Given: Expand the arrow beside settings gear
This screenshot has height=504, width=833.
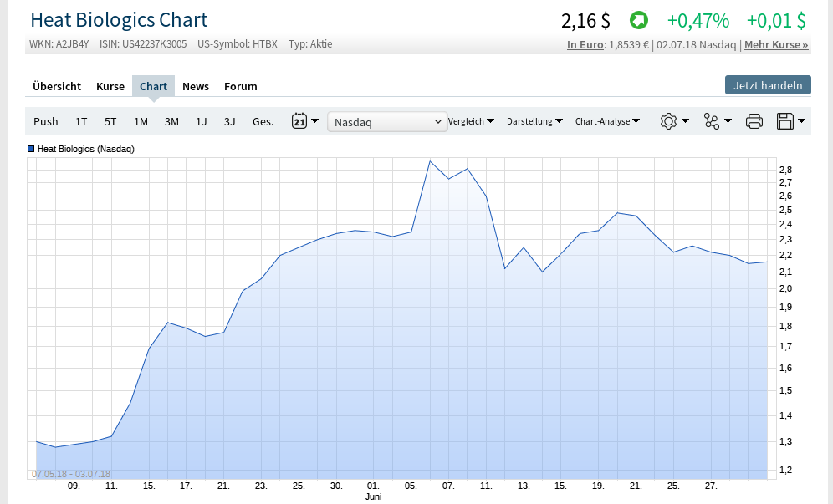Looking at the screenshot, I should (685, 120).
